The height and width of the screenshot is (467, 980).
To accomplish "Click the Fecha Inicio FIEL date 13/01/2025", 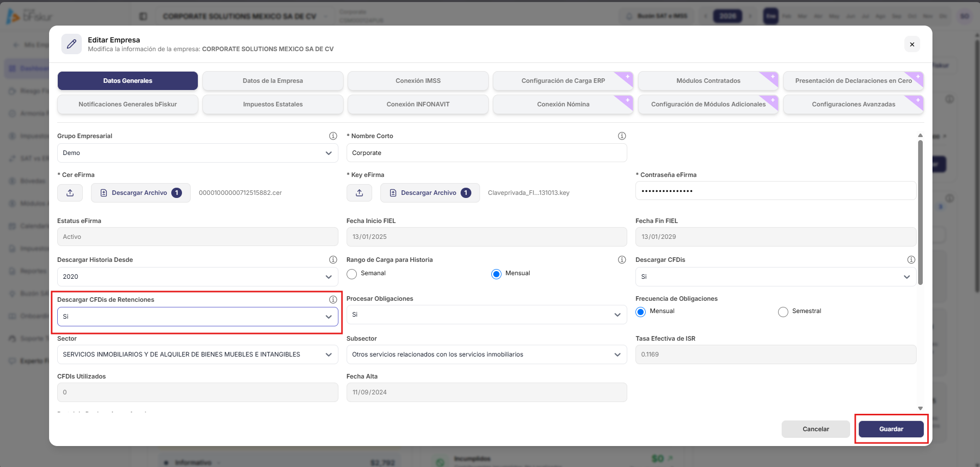I will tap(487, 237).
